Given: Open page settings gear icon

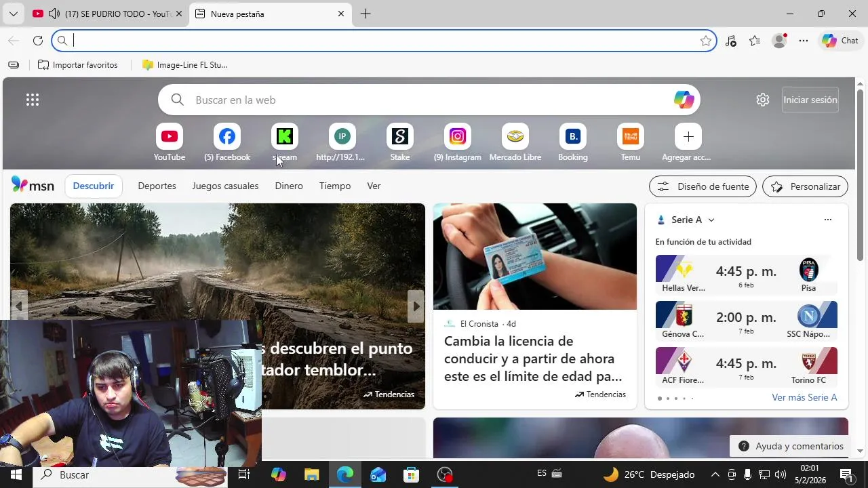Looking at the screenshot, I should click(763, 100).
